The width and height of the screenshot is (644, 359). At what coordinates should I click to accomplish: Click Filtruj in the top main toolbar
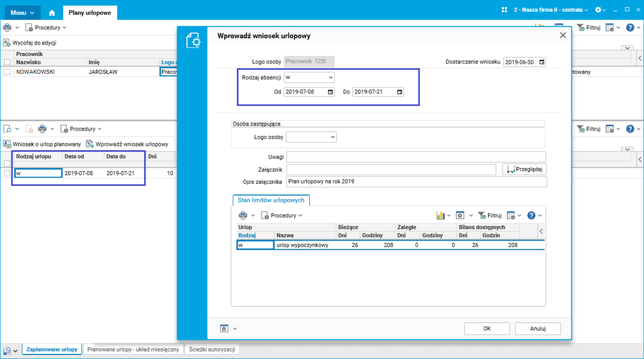tap(589, 28)
